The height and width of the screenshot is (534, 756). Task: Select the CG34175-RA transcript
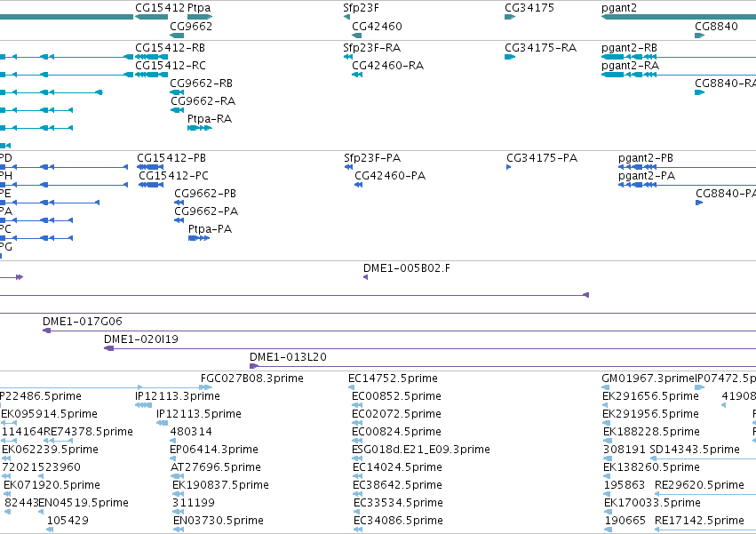pos(540,48)
